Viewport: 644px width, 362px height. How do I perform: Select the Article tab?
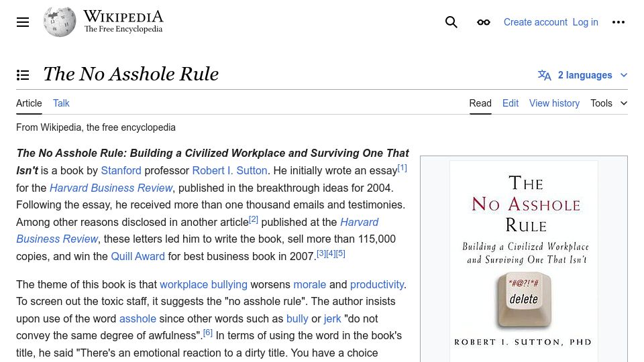click(29, 103)
